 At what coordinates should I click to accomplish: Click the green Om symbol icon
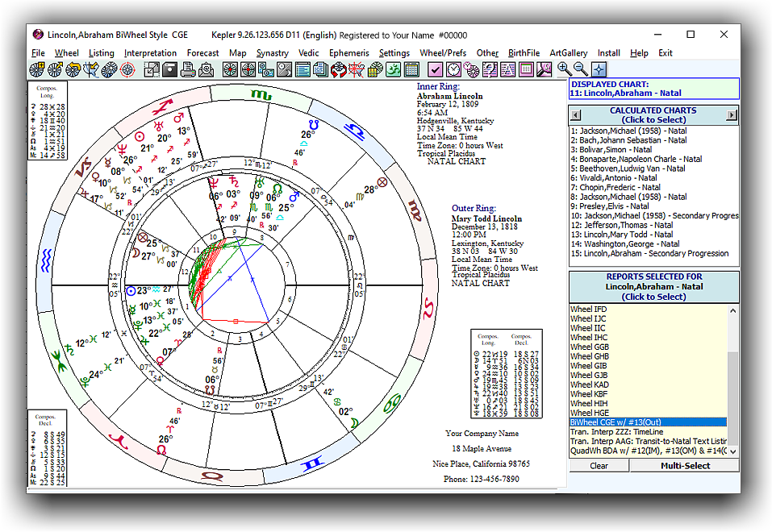point(393,70)
